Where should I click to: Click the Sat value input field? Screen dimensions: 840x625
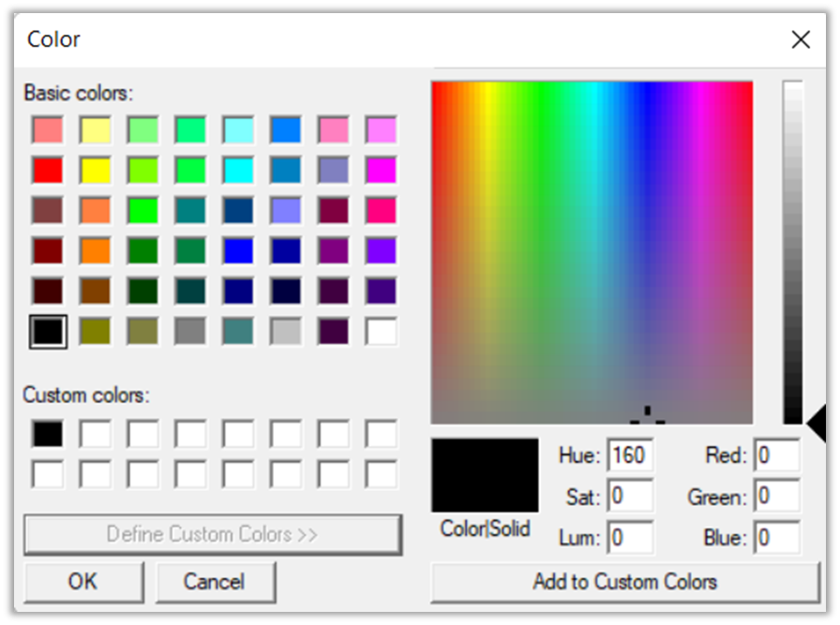click(x=629, y=497)
